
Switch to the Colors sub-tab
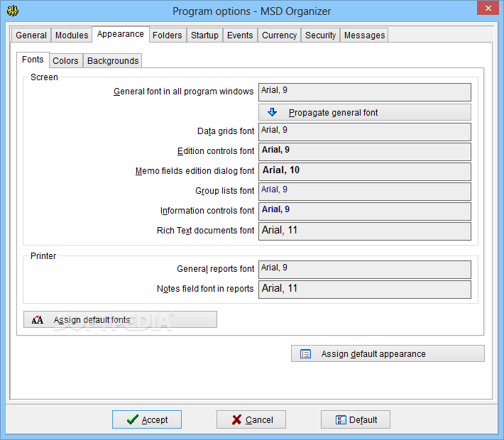[x=65, y=61]
